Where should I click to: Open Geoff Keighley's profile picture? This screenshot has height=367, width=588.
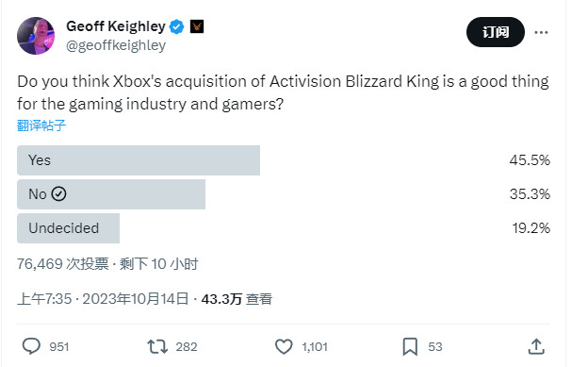pyautogui.click(x=36, y=36)
